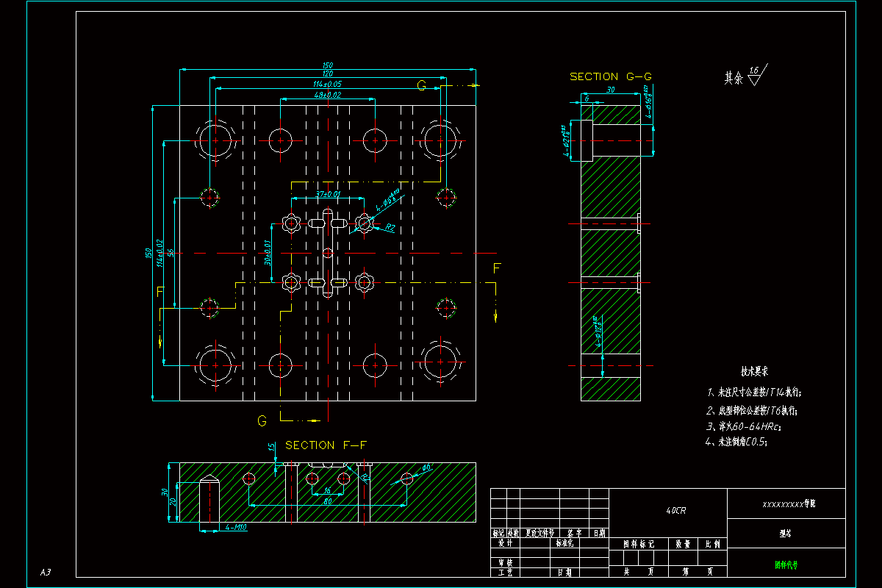The height and width of the screenshot is (588, 882).
Task: Click the "比例" title block cell
Action: pos(712,545)
